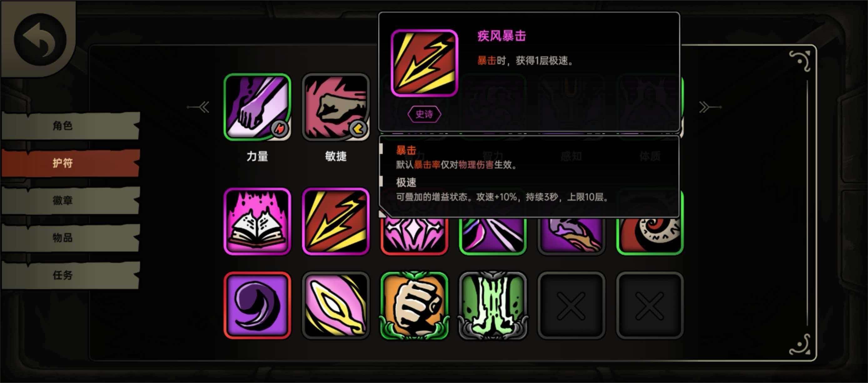Select the purple swirl amulet
The width and height of the screenshot is (868, 383).
click(257, 305)
